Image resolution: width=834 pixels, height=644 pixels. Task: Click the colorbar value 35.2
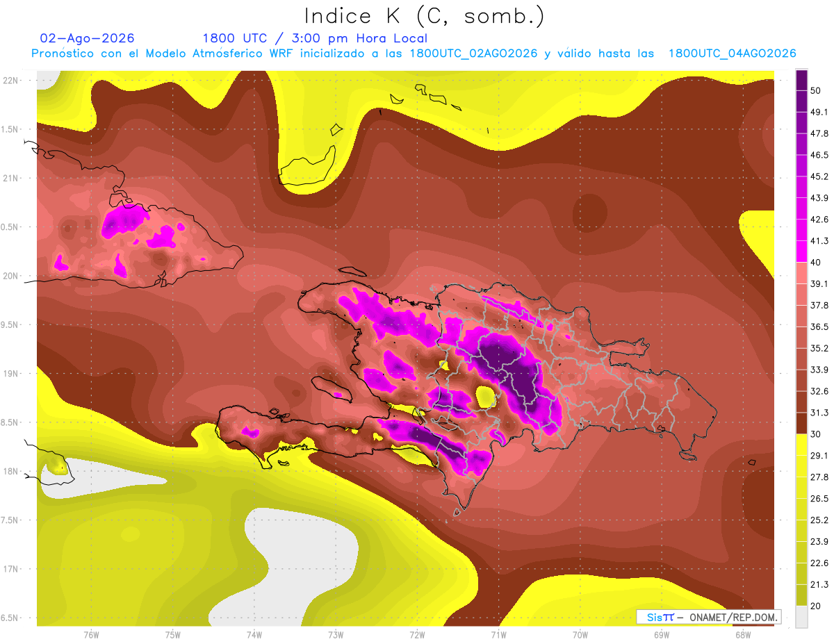(x=819, y=348)
